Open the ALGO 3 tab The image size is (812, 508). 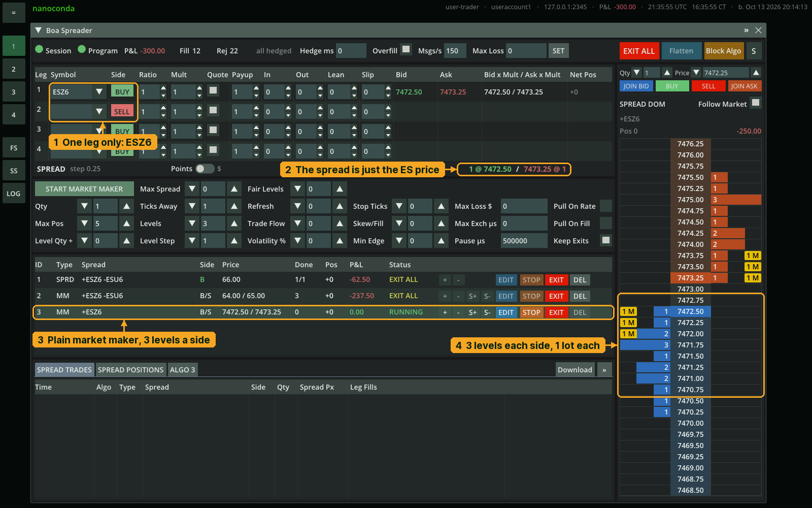pos(182,370)
